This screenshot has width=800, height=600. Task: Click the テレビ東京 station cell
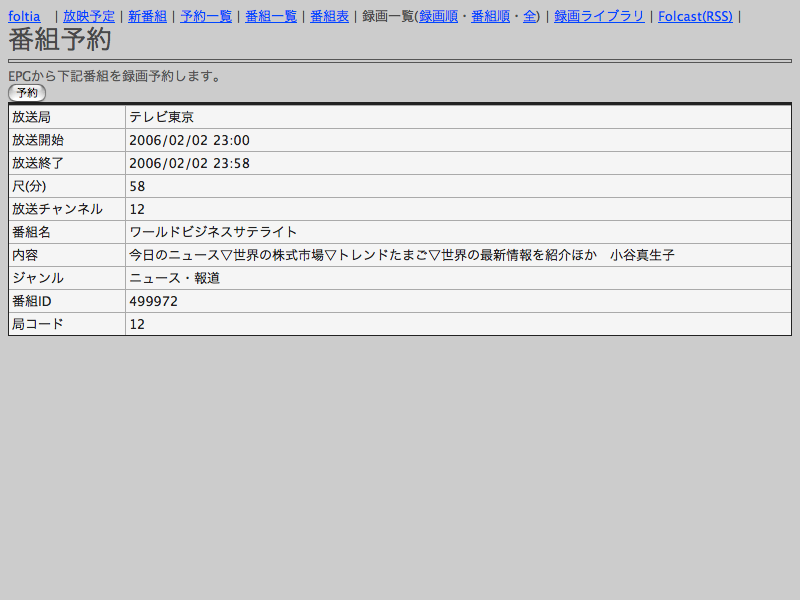pos(161,117)
